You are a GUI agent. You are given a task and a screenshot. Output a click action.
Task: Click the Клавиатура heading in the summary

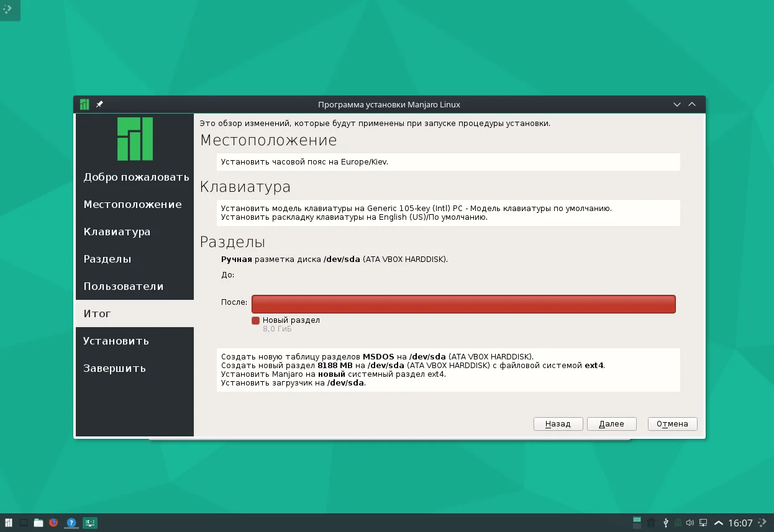245,187
